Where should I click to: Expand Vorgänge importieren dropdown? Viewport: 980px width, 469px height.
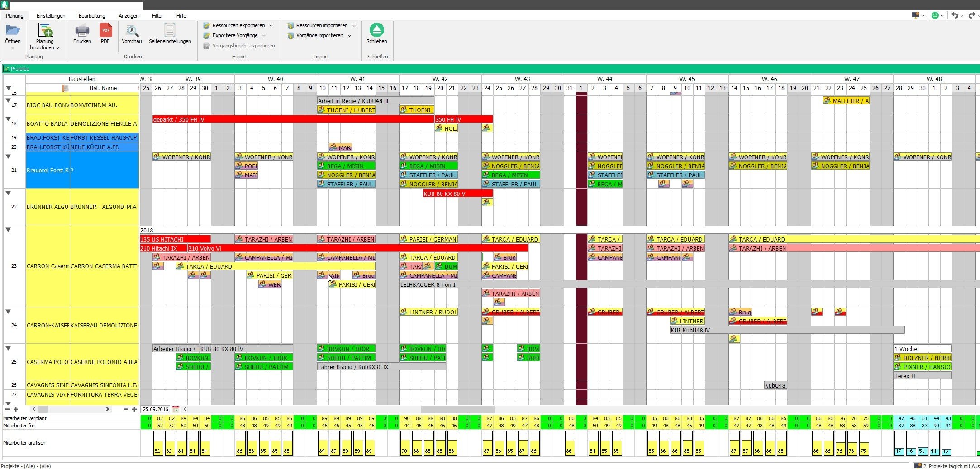pyautogui.click(x=349, y=36)
